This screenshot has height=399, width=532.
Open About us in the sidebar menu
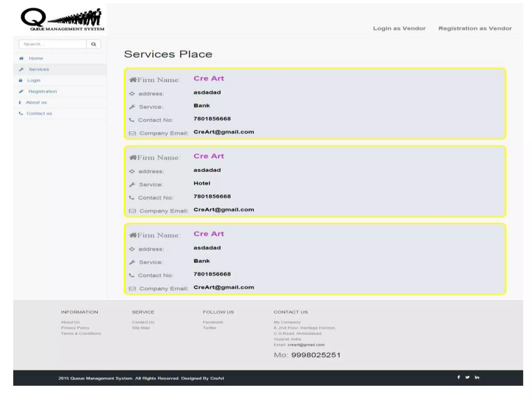36,102
